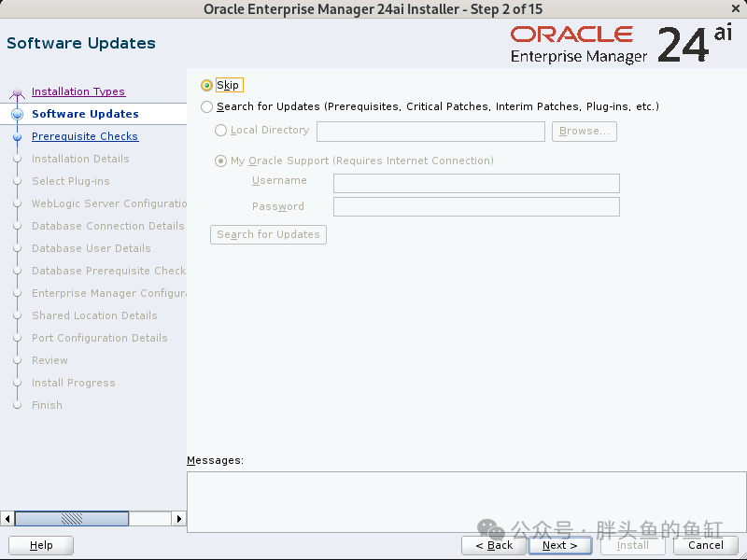Click the Install Progress step text
This screenshot has width=747, height=560.
[x=74, y=383]
